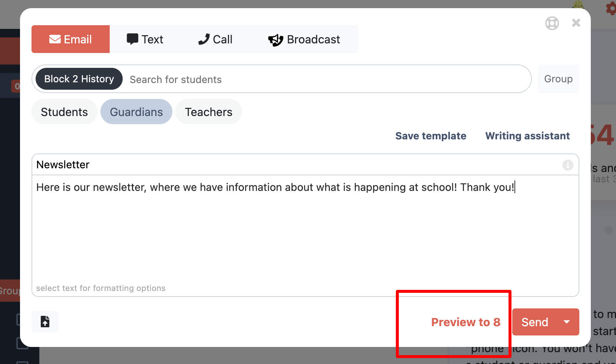
Task: Open help via the life ring icon
Action: click(x=552, y=23)
